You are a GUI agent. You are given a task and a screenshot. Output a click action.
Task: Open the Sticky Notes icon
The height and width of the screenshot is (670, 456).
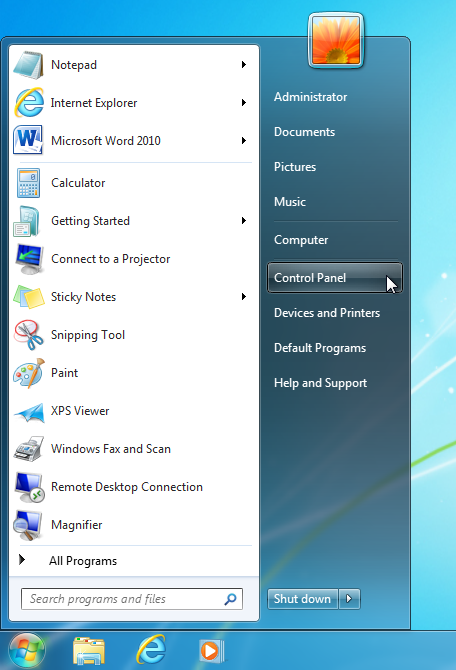[x=29, y=297]
